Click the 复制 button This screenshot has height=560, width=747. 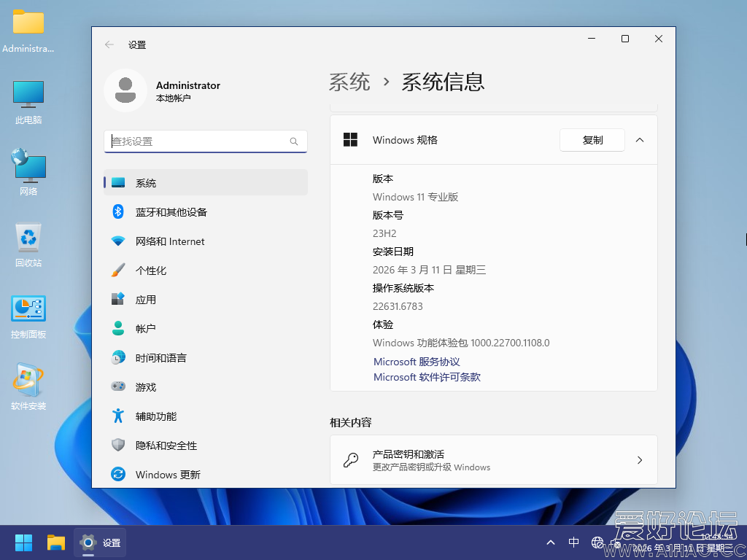(x=592, y=140)
